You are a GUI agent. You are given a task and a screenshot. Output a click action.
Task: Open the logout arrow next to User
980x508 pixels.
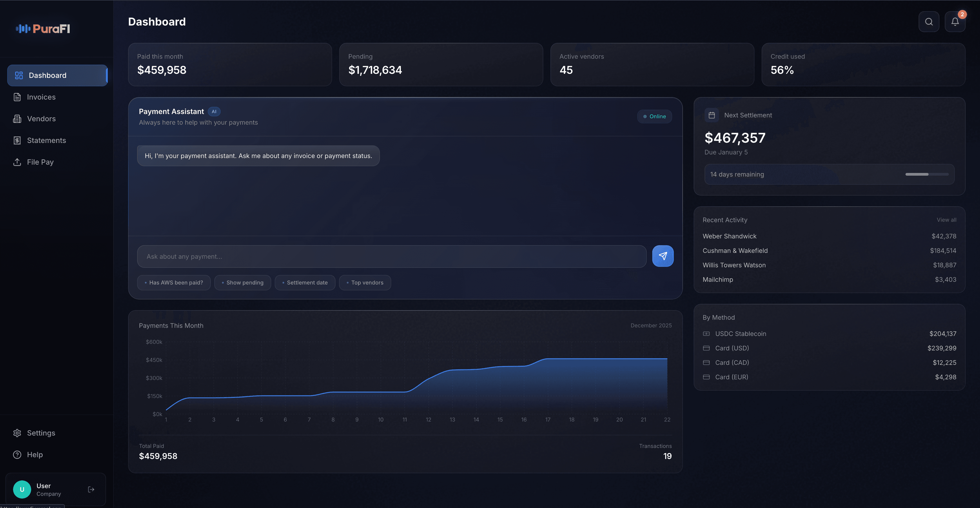(x=91, y=489)
